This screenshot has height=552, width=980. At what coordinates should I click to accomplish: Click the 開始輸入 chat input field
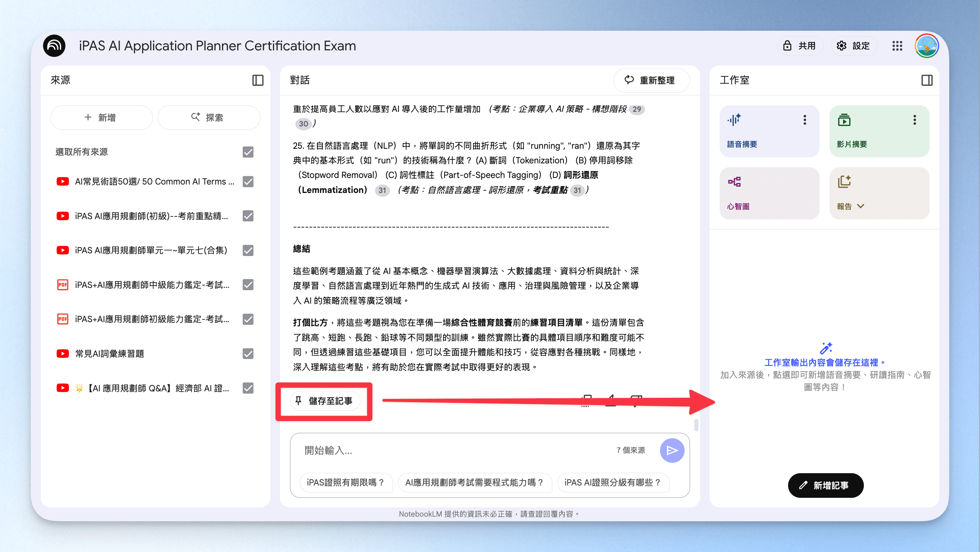[x=458, y=450]
